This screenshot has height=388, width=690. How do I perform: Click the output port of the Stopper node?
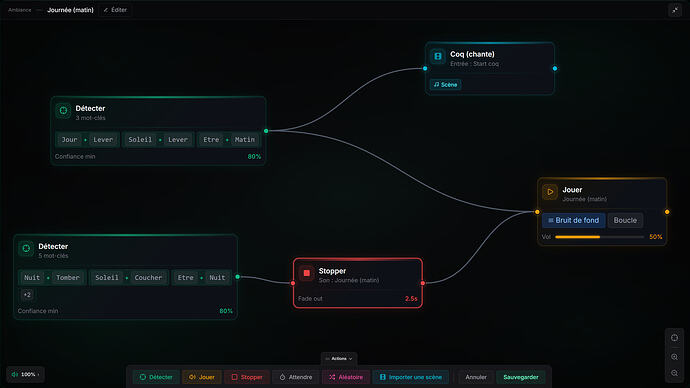pos(423,283)
